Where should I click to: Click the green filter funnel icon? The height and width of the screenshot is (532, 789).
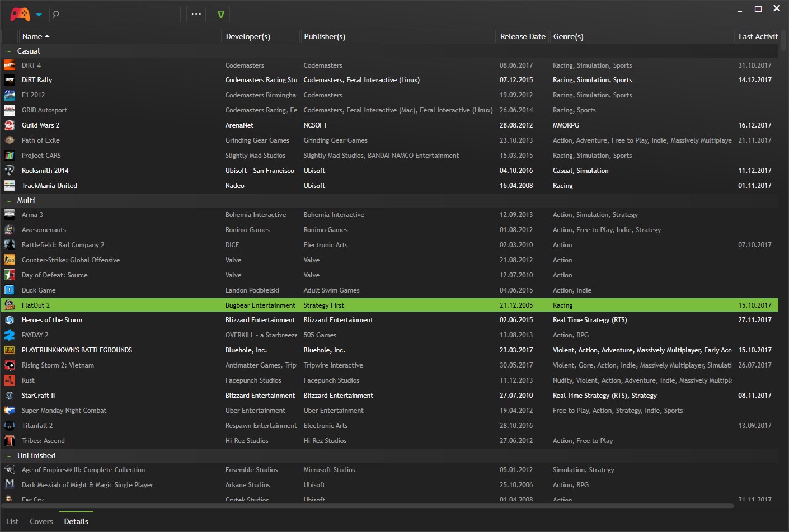[220, 15]
